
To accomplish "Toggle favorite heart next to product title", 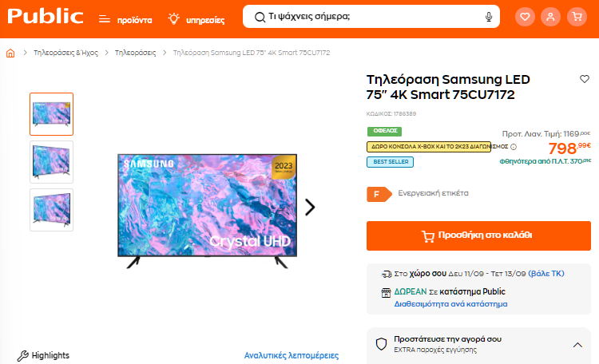I will point(585,79).
